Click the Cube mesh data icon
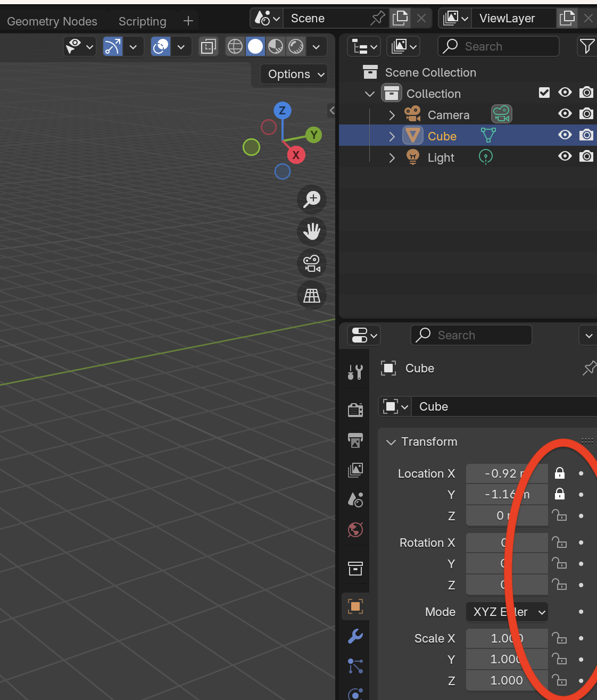Viewport: 597px width, 700px height. click(x=488, y=136)
